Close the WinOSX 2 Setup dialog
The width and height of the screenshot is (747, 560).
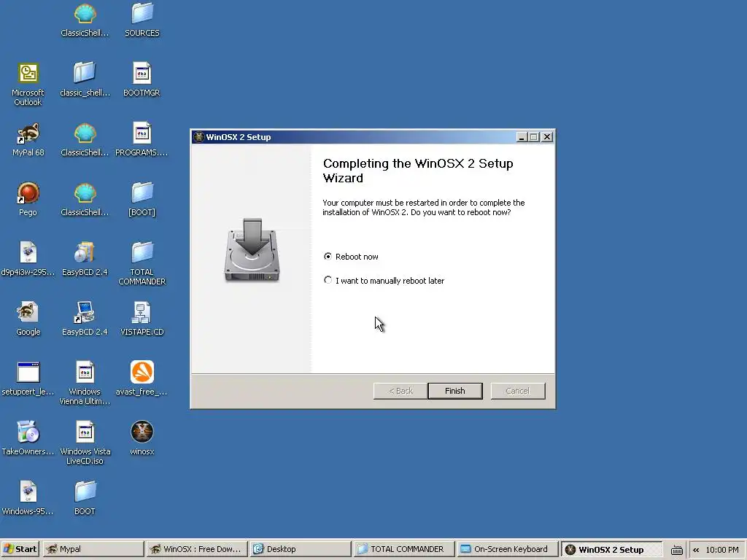click(547, 137)
